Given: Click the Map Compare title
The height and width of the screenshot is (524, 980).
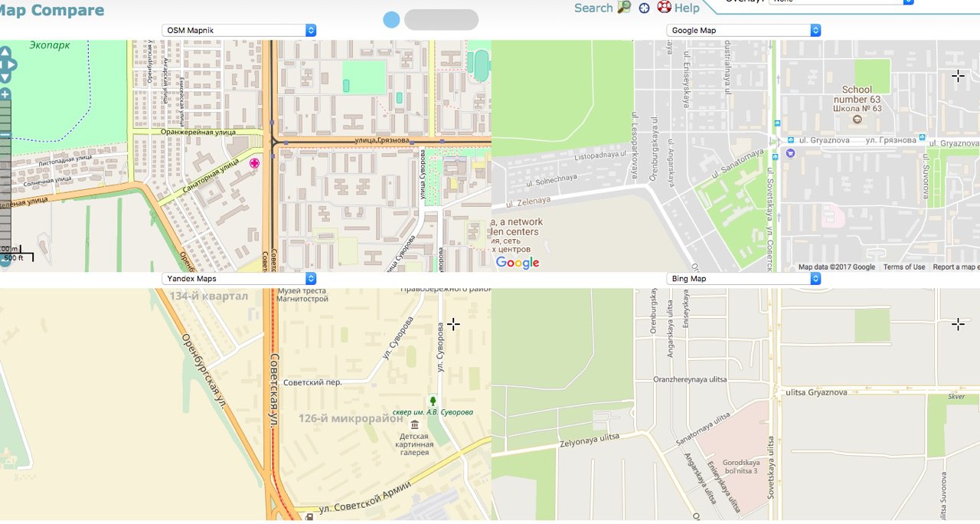Looking at the screenshot, I should point(52,10).
